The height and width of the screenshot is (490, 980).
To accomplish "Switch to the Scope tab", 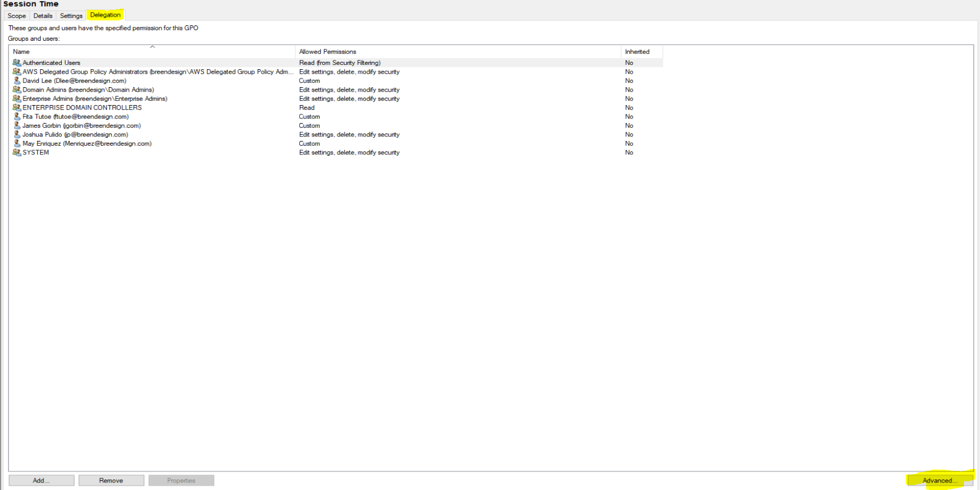I will (17, 15).
